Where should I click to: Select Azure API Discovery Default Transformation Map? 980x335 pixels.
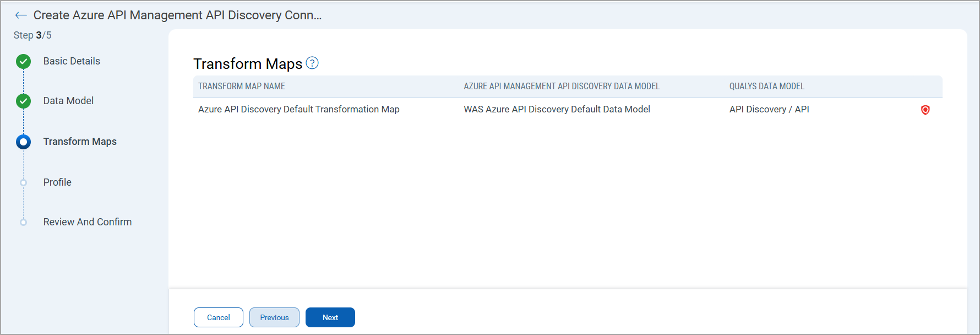[x=299, y=110]
